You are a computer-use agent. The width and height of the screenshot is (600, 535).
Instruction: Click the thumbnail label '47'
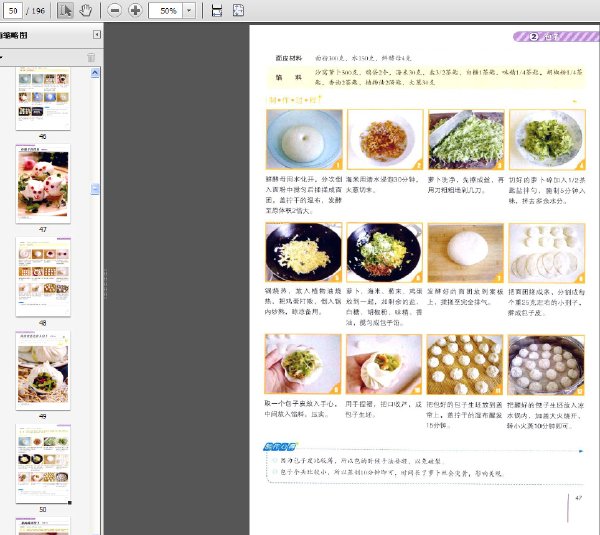tap(42, 229)
